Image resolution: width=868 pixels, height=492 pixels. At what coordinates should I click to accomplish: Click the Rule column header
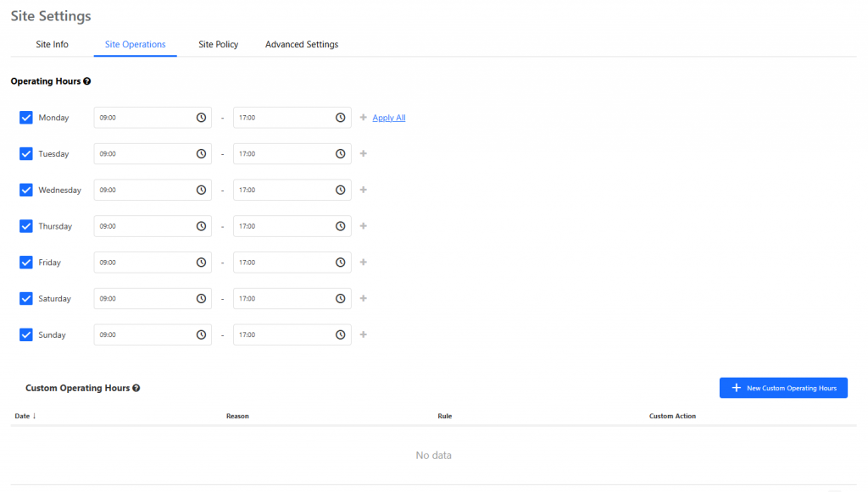(x=444, y=417)
